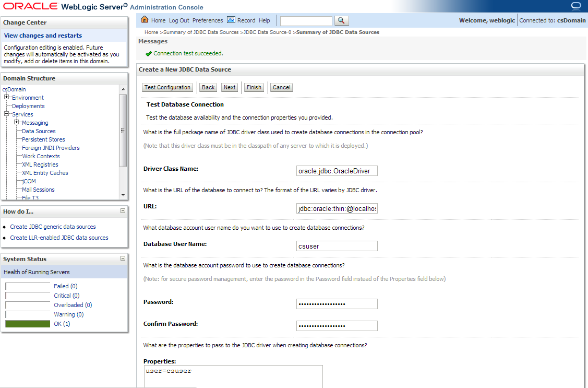Click the Domain Structure scroll down arrow
Image resolution: width=588 pixels, height=388 pixels.
pos(123,195)
